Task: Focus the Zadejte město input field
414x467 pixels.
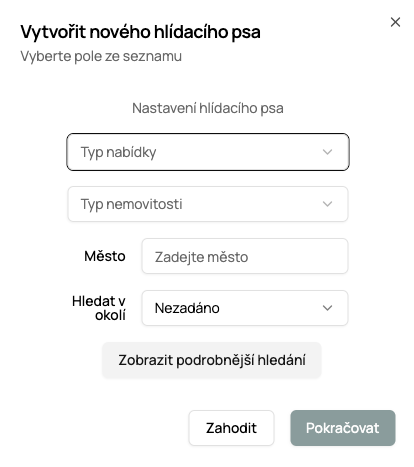Action: tap(245, 256)
